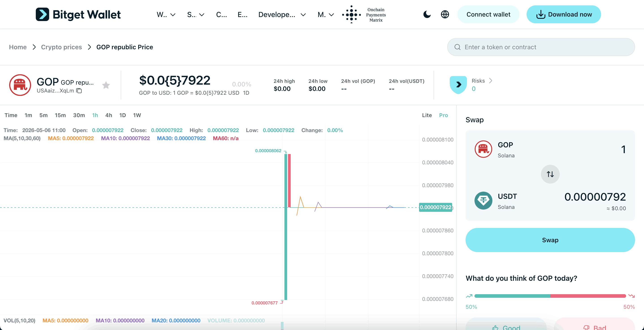The width and height of the screenshot is (644, 330).
Task: Select the 15m chart interval
Action: (x=60, y=115)
